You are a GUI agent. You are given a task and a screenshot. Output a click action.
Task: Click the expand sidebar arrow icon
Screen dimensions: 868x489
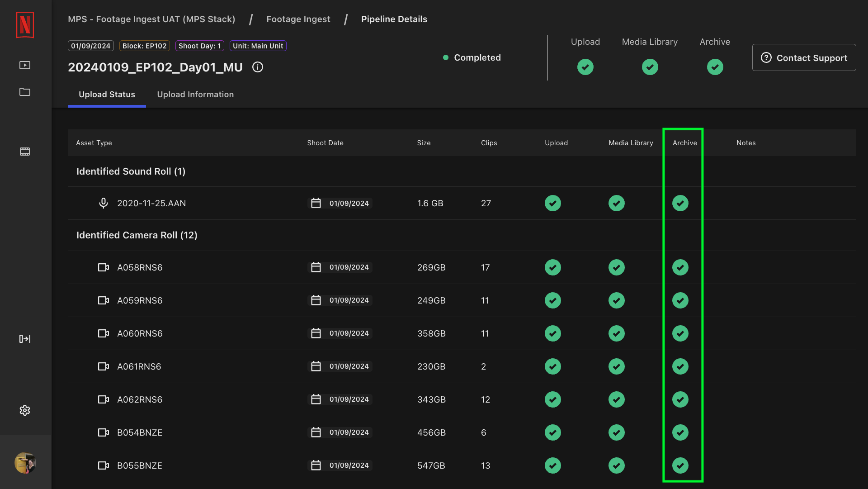coord(25,339)
